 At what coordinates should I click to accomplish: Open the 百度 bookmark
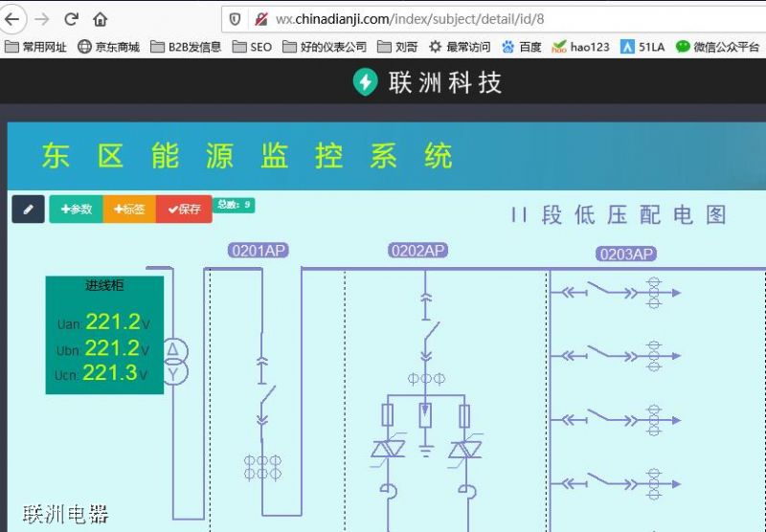[x=521, y=46]
